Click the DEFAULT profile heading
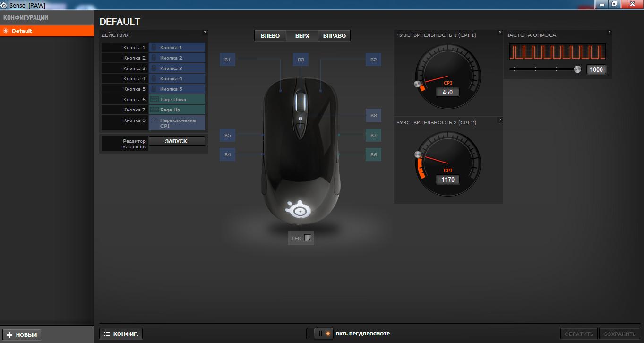This screenshot has height=343, width=644. pyautogui.click(x=120, y=22)
